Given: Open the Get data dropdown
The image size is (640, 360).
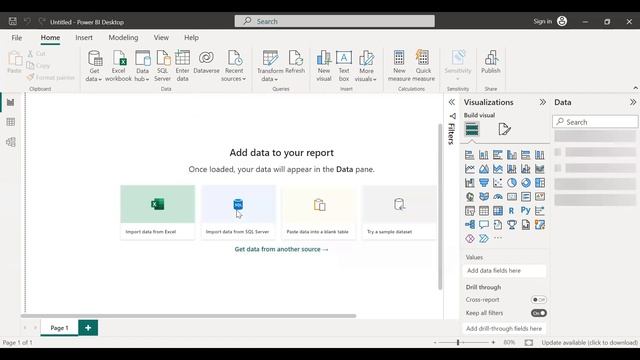Looking at the screenshot, I should [94, 66].
